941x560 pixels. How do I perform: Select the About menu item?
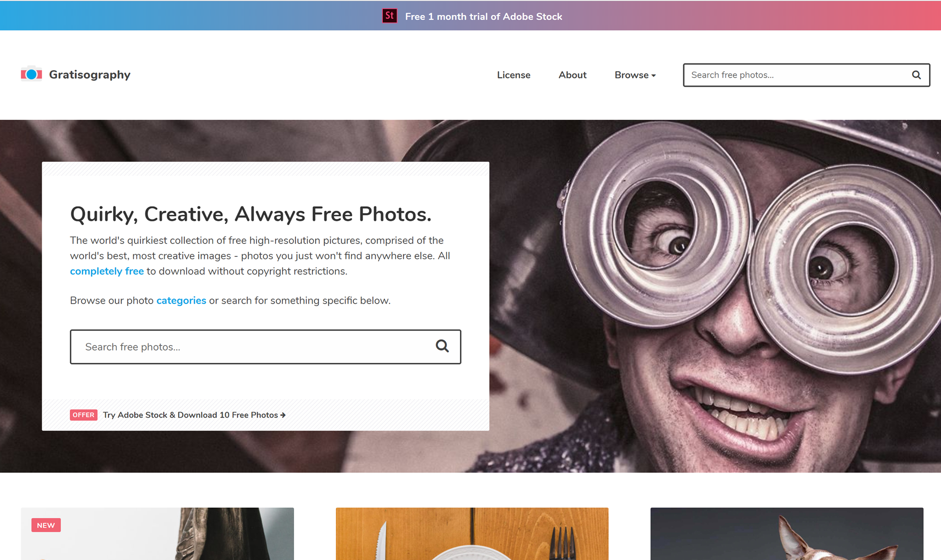pyautogui.click(x=573, y=75)
